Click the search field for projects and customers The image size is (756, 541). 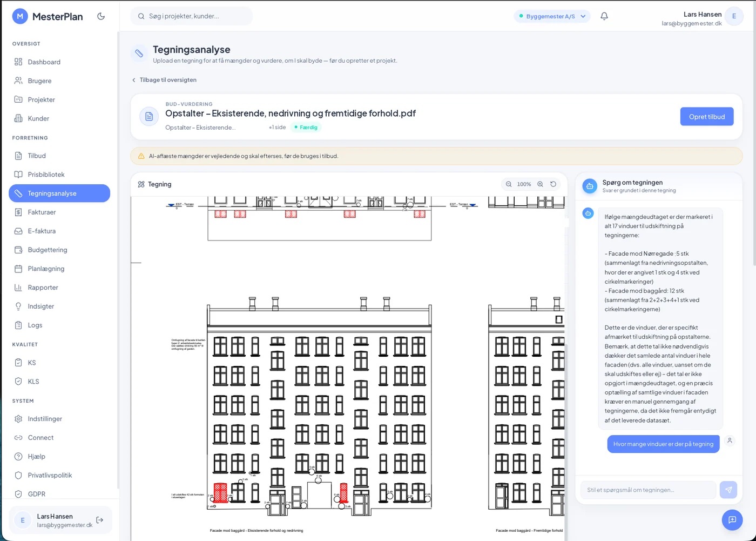192,16
